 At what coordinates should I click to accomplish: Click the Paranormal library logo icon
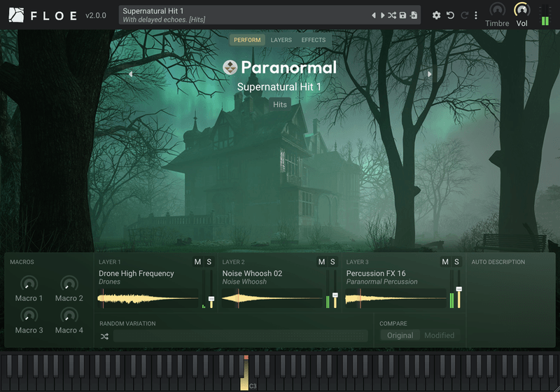click(230, 67)
